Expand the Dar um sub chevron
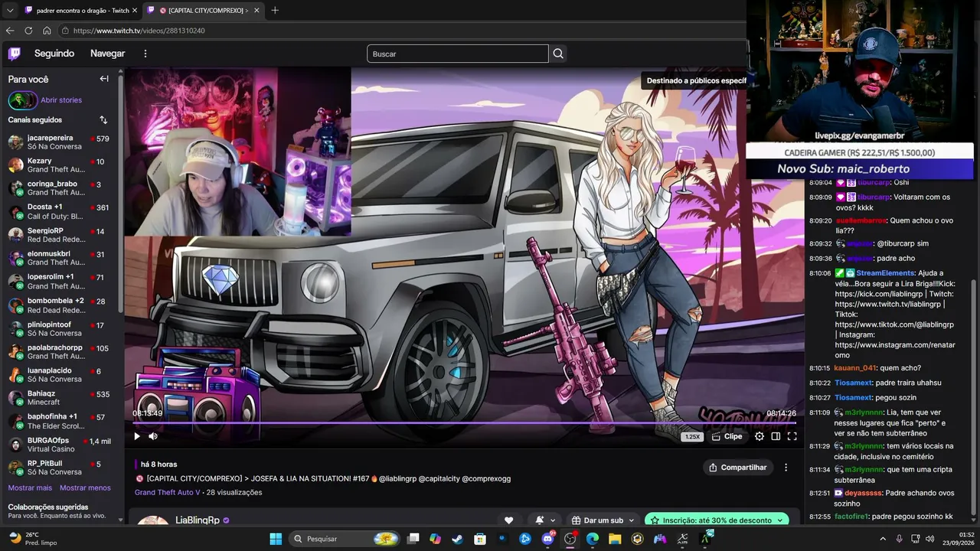Screen dimensions: 980x551 (632, 520)
